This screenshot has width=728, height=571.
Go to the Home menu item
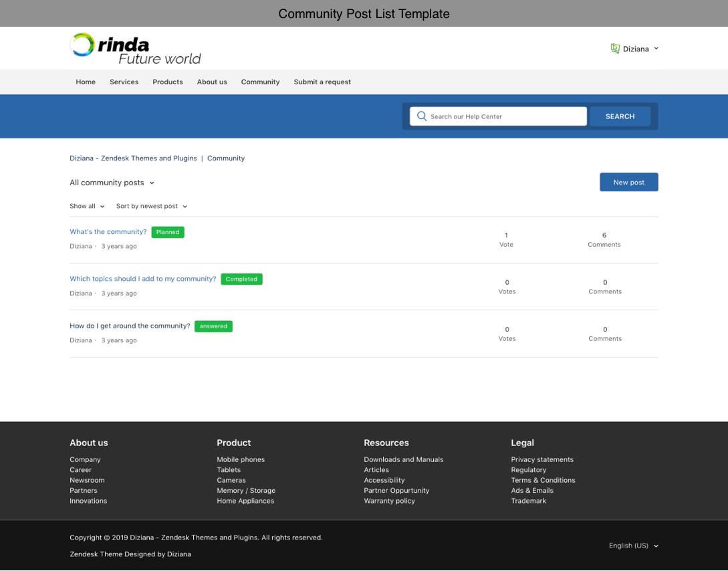pyautogui.click(x=86, y=82)
